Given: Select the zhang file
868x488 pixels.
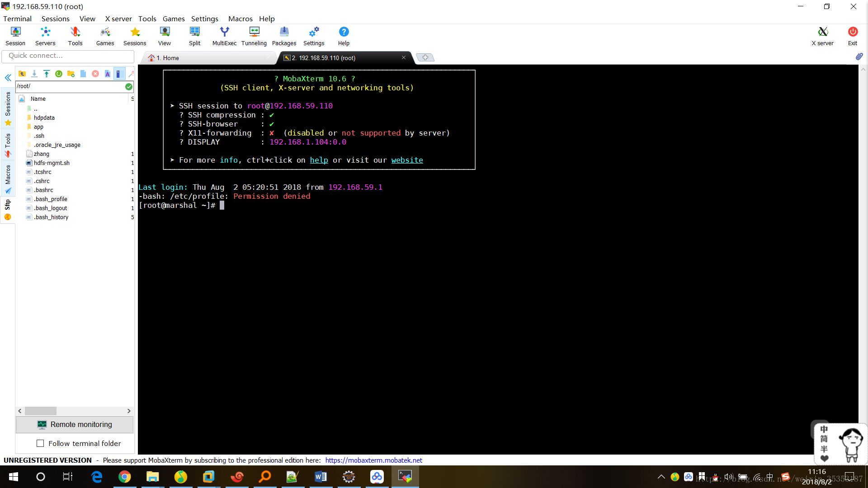Looking at the screenshot, I should pyautogui.click(x=41, y=154).
